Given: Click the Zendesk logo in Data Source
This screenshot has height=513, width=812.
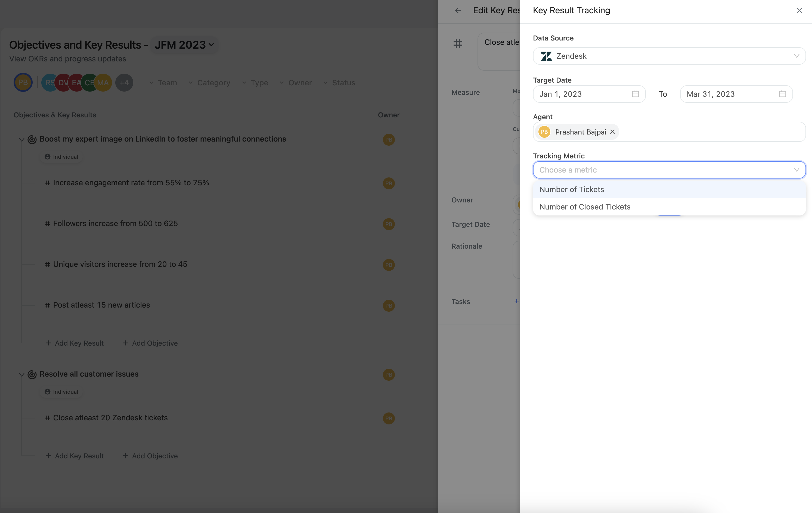Looking at the screenshot, I should pyautogui.click(x=546, y=56).
